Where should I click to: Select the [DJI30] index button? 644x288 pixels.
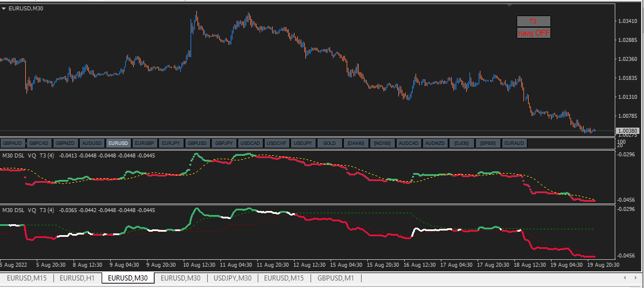click(x=461, y=143)
